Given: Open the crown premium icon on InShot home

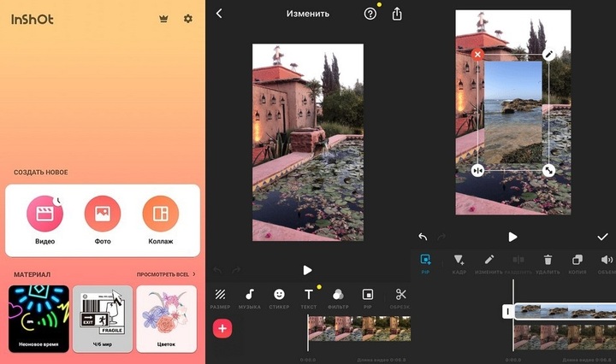Looking at the screenshot, I should 163,19.
